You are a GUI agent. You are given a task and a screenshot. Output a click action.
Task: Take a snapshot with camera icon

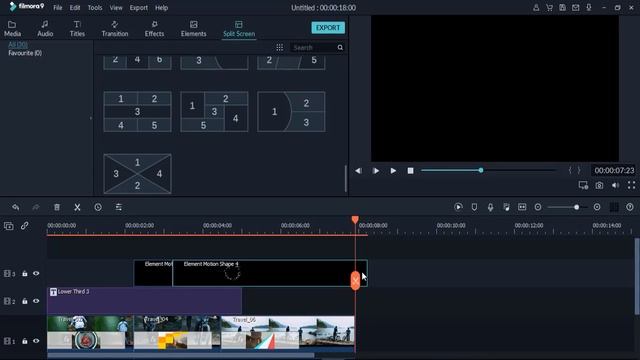click(599, 185)
